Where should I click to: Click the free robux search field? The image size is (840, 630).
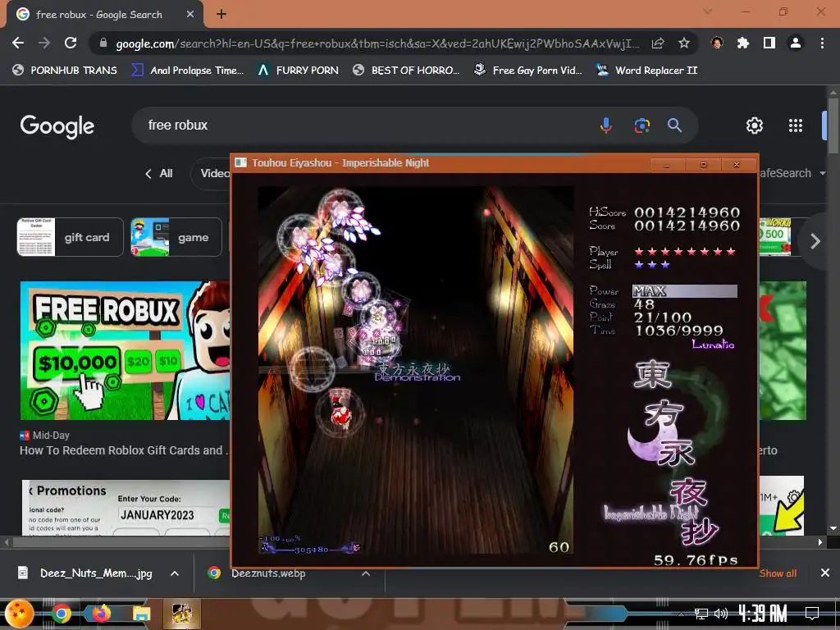pyautogui.click(x=370, y=126)
